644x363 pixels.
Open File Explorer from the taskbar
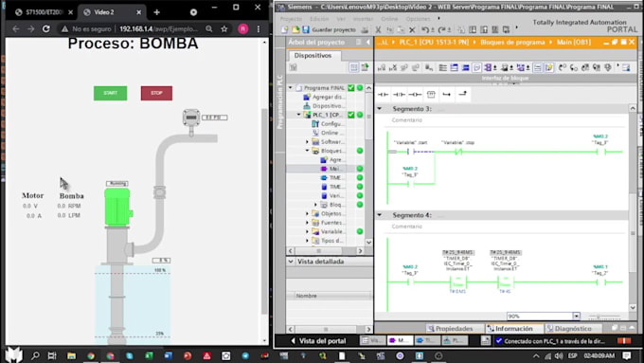point(71,355)
